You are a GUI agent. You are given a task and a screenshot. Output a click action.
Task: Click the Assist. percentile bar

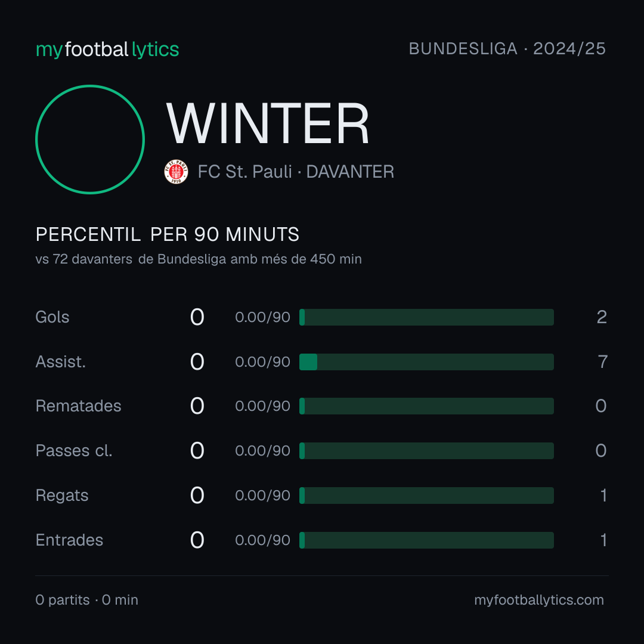(426, 362)
